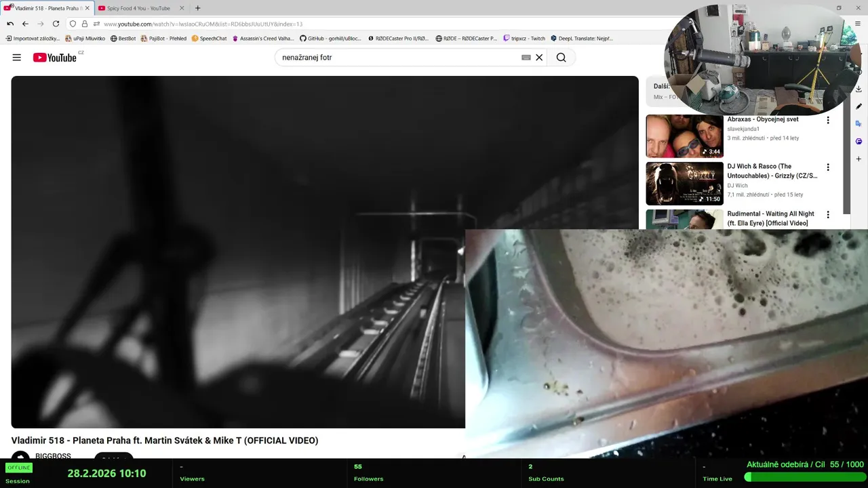Open slavekjanda1 channel name
This screenshot has width=868, height=488.
(x=743, y=129)
